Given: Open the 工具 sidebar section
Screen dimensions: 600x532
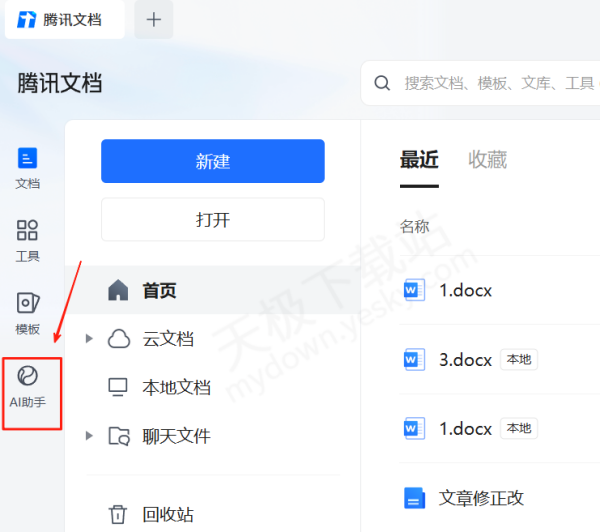Looking at the screenshot, I should coord(28,241).
